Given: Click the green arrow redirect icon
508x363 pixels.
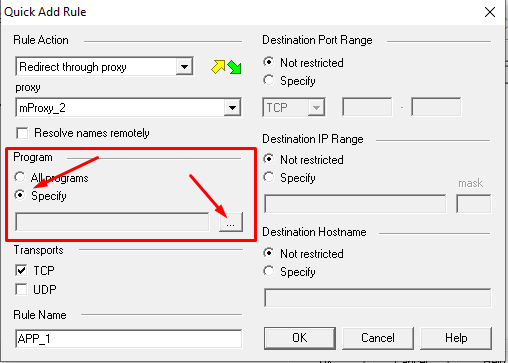Looking at the screenshot, I should pyautogui.click(x=235, y=67).
